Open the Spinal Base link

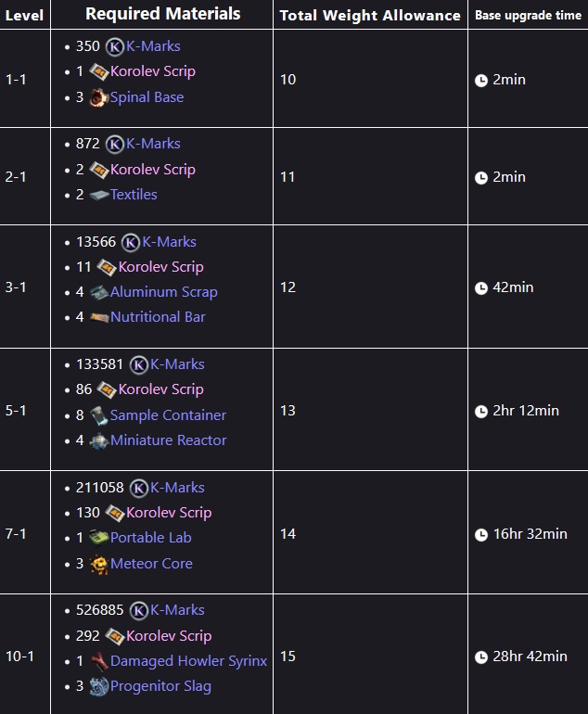click(147, 97)
